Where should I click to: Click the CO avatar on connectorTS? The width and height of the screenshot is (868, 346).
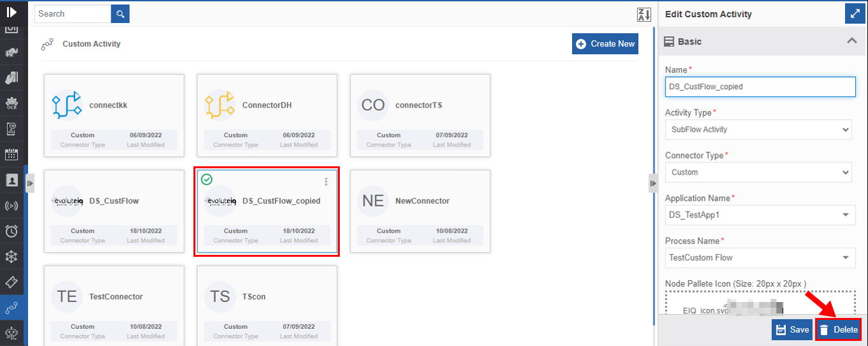[373, 105]
